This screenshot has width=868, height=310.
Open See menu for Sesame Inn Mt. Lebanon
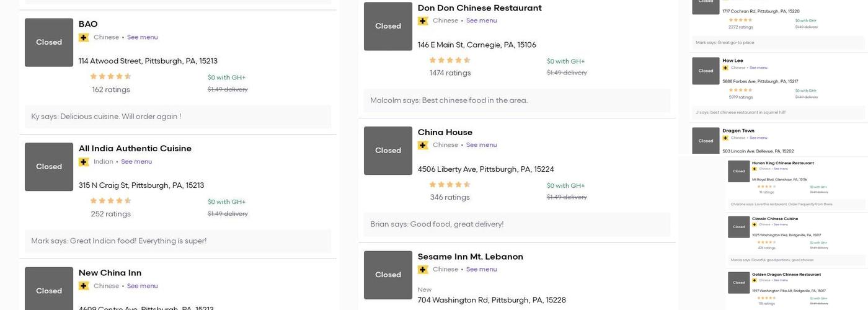click(481, 270)
